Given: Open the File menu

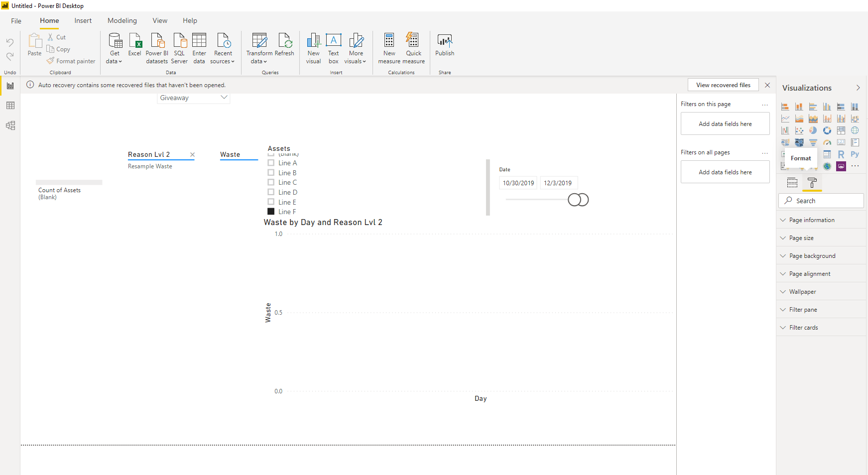Looking at the screenshot, I should click(16, 21).
